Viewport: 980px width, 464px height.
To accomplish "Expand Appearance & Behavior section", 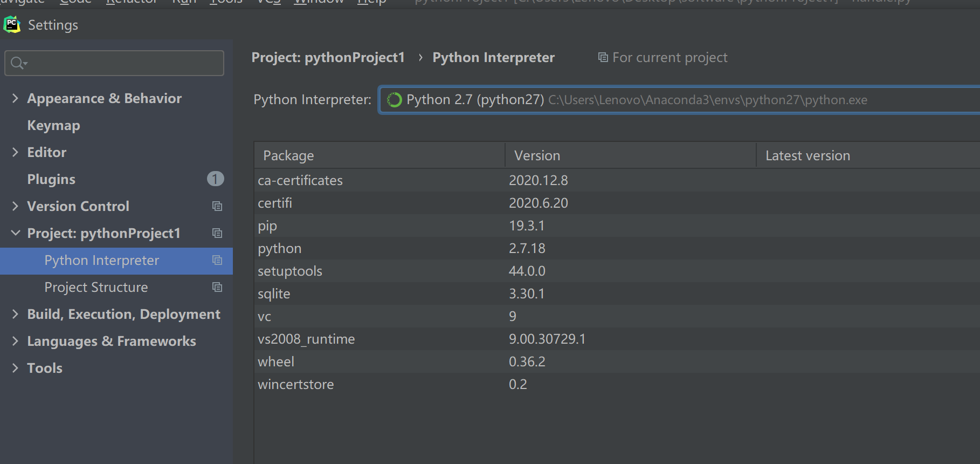I will pyautogui.click(x=15, y=98).
